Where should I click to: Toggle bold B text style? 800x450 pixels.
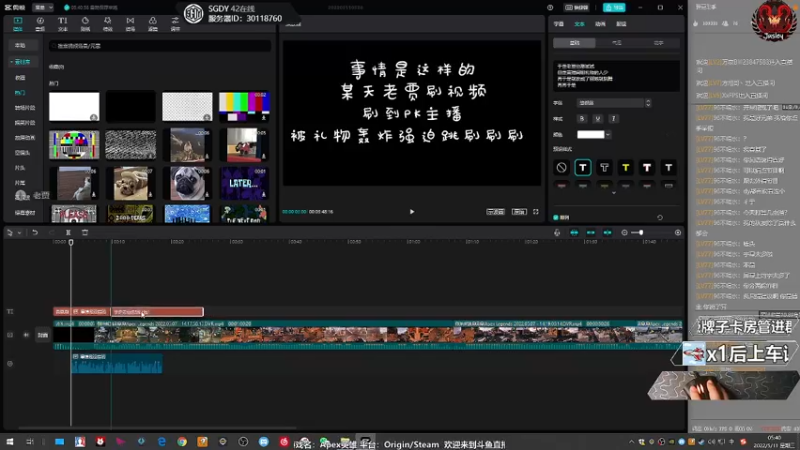(582, 118)
